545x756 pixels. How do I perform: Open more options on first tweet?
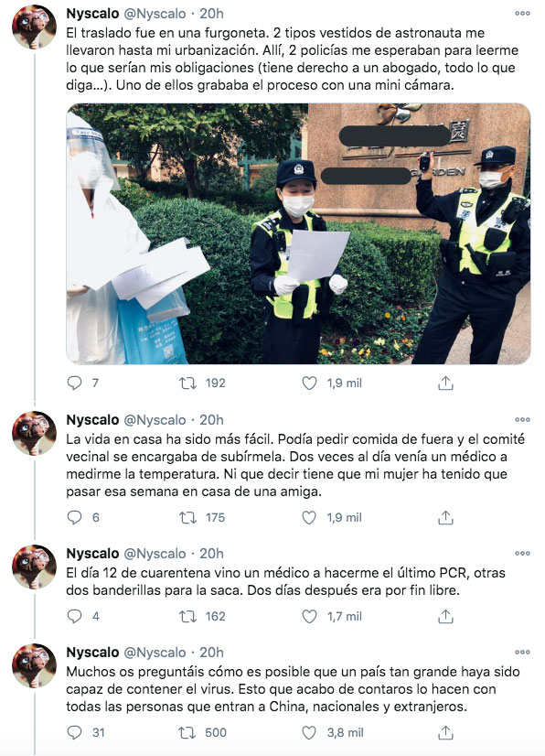pyautogui.click(x=522, y=14)
